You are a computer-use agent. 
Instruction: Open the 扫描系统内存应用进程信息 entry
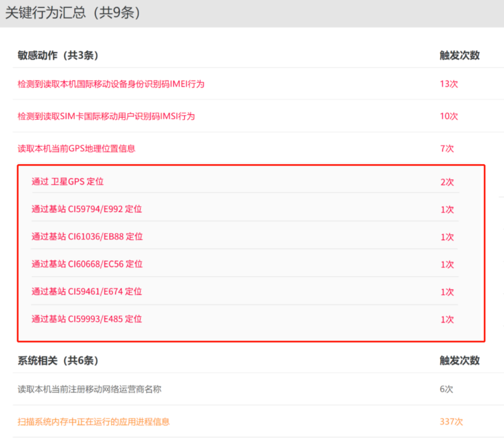click(x=93, y=422)
